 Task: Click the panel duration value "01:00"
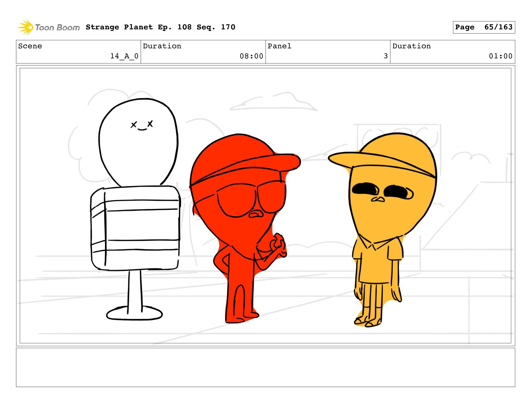(x=501, y=56)
